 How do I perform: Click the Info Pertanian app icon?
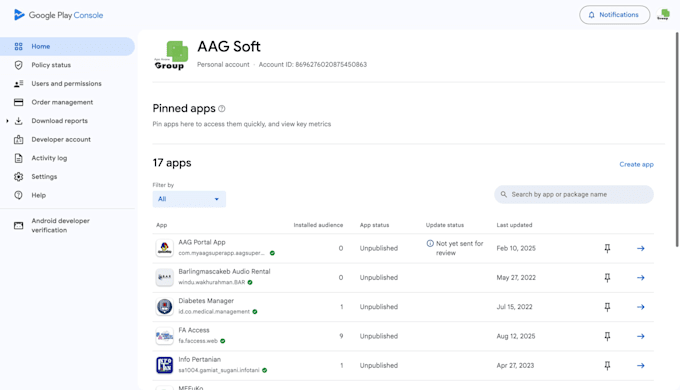point(164,365)
